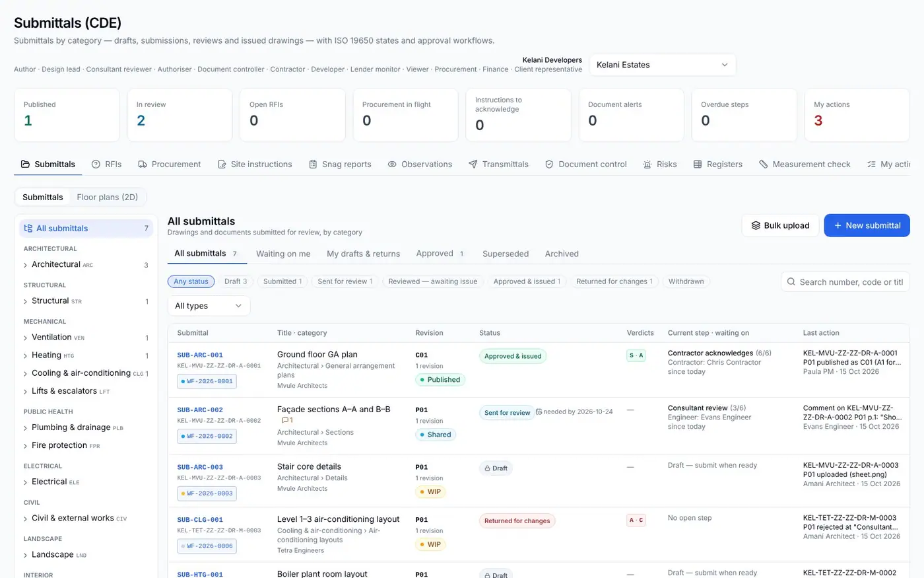Click the Submittals folder icon

coord(25,164)
